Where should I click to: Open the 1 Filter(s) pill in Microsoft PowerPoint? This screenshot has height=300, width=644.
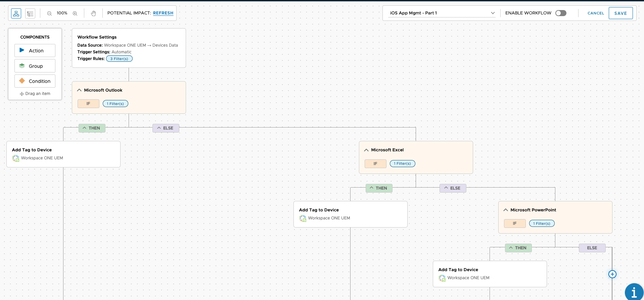[x=542, y=223]
